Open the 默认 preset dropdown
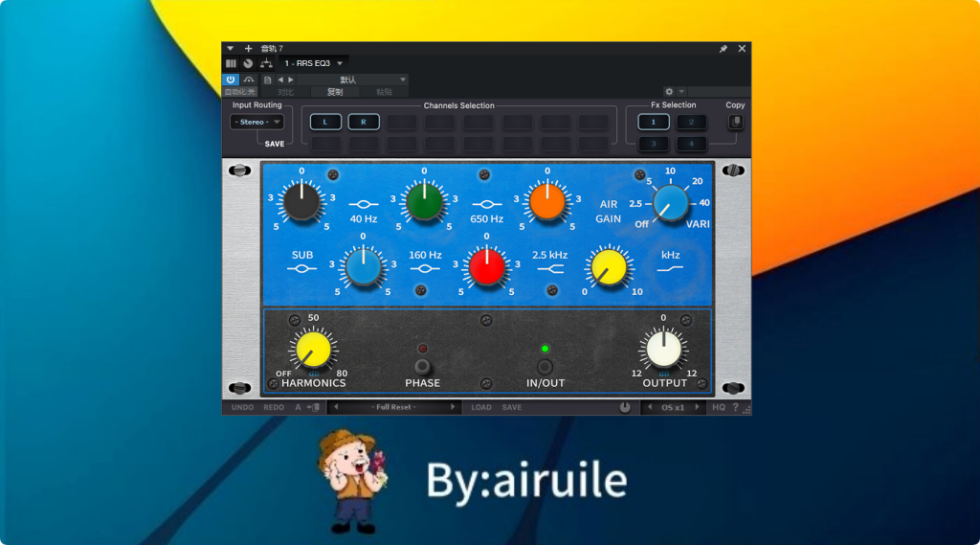 (x=352, y=79)
